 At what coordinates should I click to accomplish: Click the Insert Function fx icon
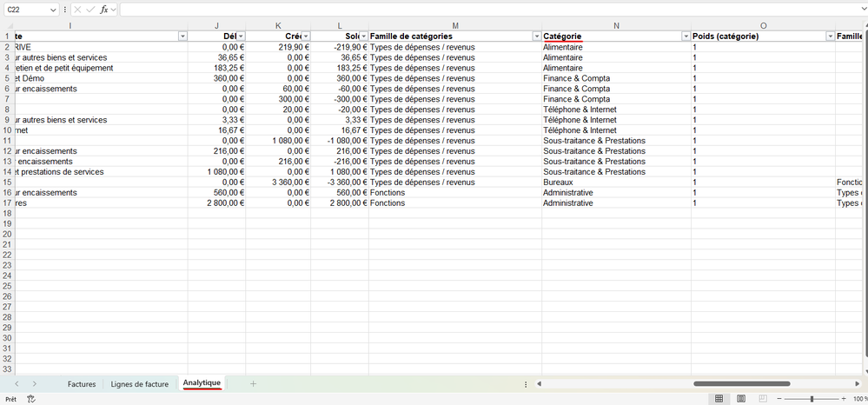pos(103,9)
